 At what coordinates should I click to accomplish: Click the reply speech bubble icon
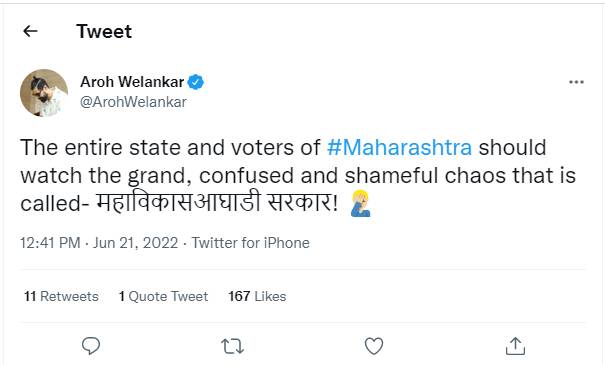coord(91,346)
